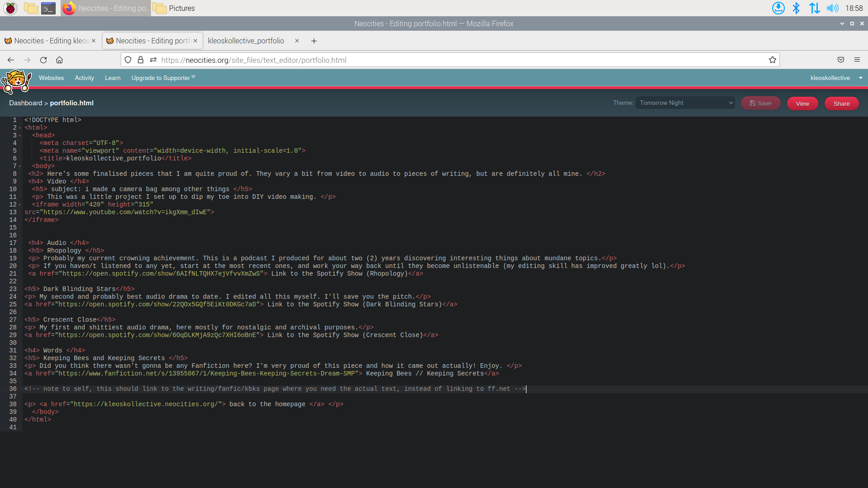868x488 pixels.
Task: Click the Share button
Action: [x=842, y=103]
